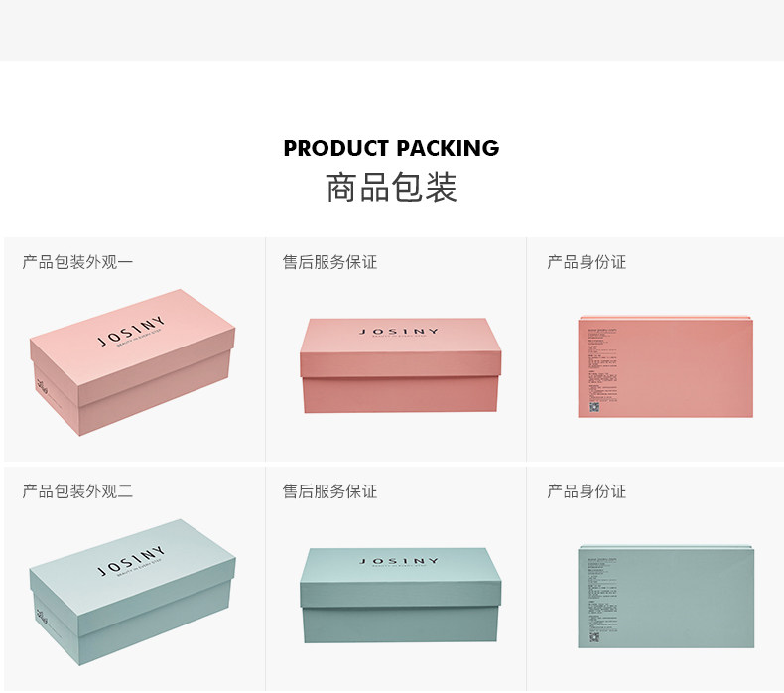Click the 商品包装 title text
Image resolution: width=784 pixels, height=693 pixels.
pyautogui.click(x=391, y=187)
